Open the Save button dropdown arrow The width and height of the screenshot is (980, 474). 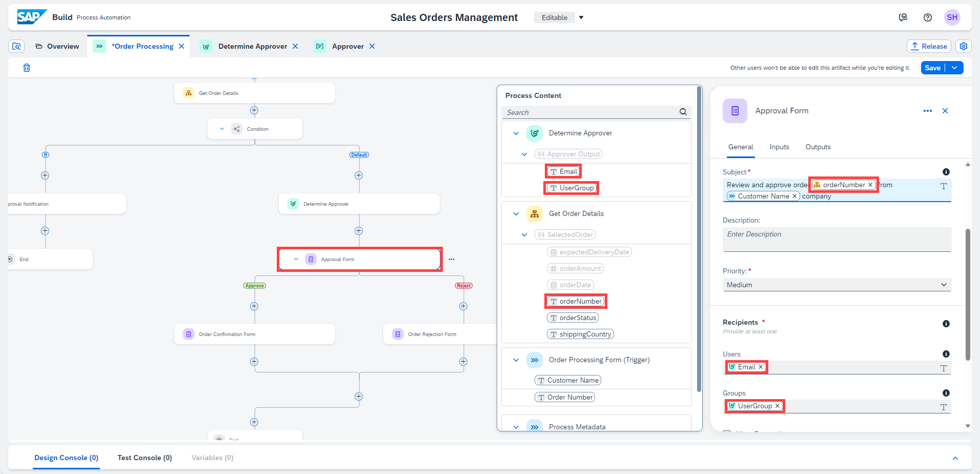pos(954,68)
